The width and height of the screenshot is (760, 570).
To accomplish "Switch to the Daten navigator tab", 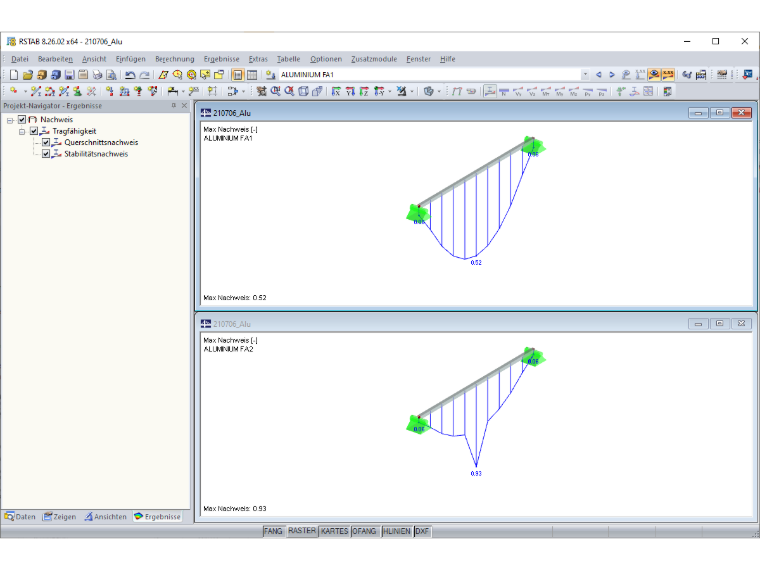I will point(20,517).
